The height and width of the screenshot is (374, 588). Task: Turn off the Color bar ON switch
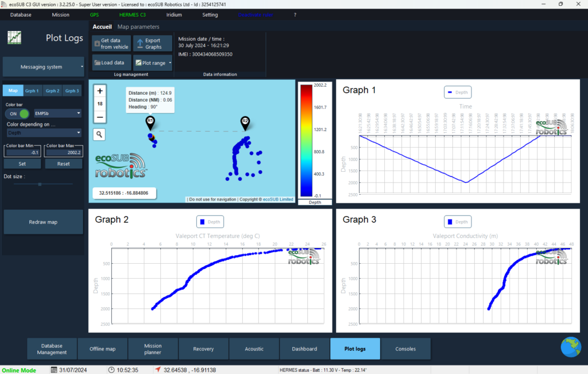tap(18, 113)
